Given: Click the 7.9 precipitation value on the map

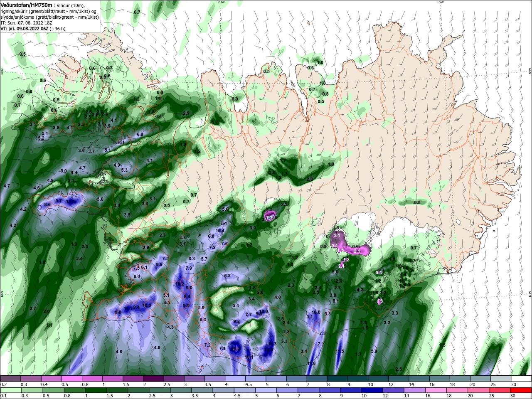Looking at the screenshot, I should pos(189,268).
